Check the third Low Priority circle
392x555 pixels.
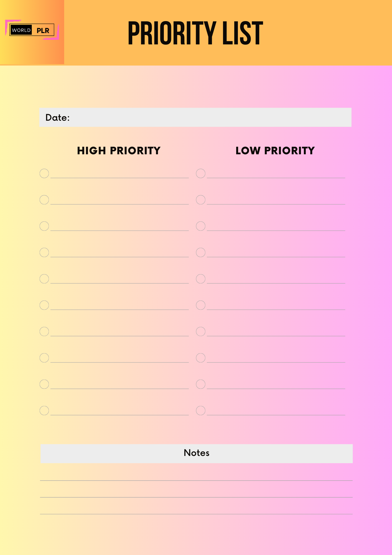(x=201, y=226)
